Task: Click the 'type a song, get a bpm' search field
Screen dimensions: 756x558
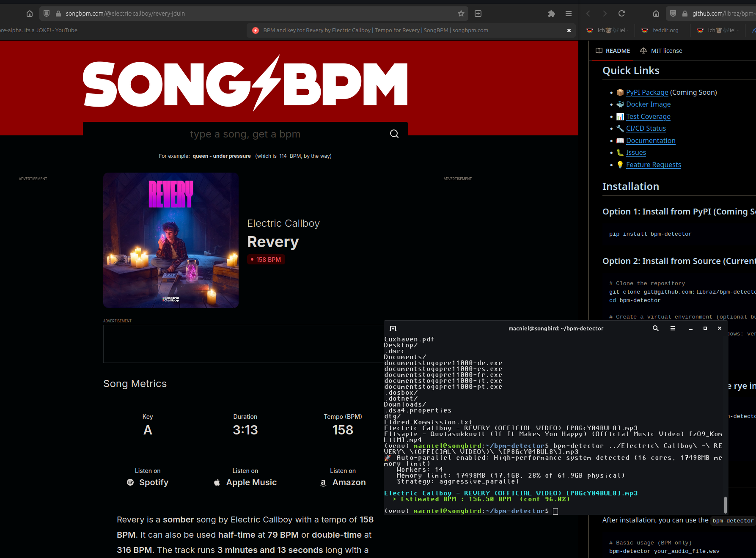Action: pos(245,134)
